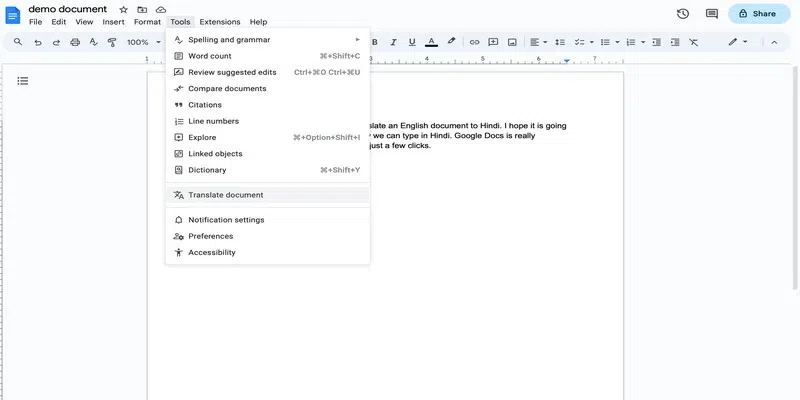Screen dimensions: 800x400
Task: Check the cloud save status icon
Action: [161, 10]
